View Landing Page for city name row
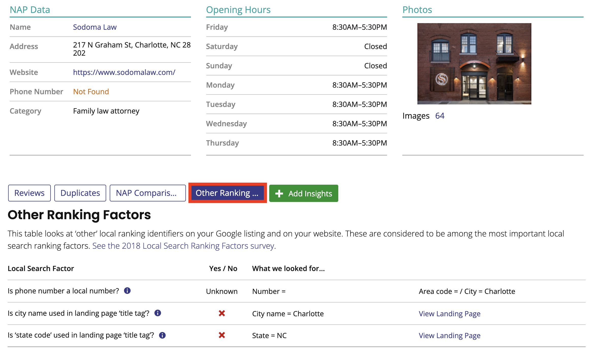This screenshot has width=592, height=364. coord(450,313)
